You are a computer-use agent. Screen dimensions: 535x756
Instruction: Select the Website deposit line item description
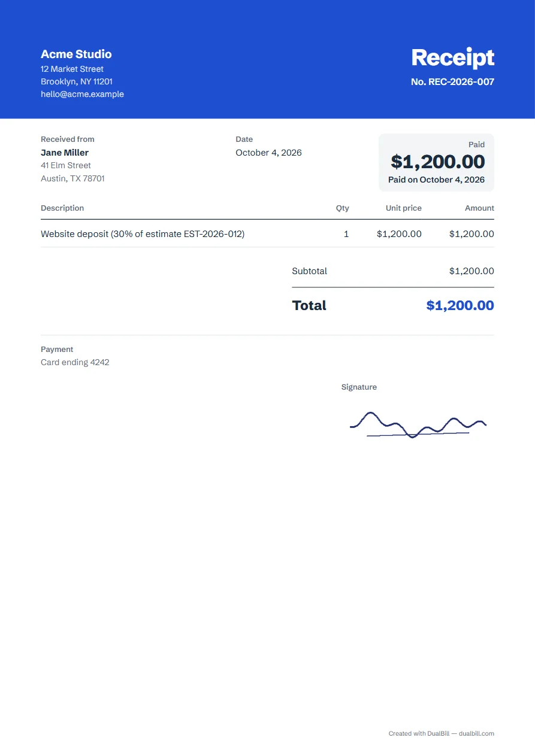pyautogui.click(x=143, y=234)
